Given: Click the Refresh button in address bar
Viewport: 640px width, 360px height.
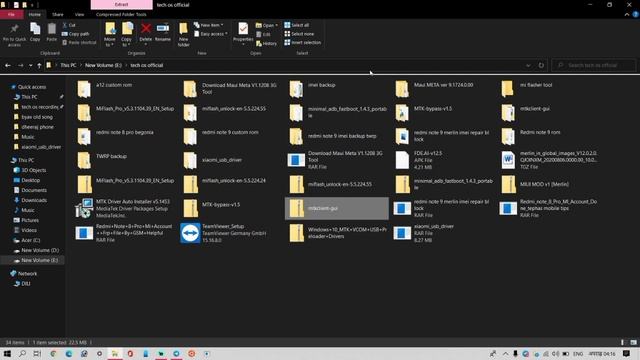Looking at the screenshot, I should click(x=541, y=65).
